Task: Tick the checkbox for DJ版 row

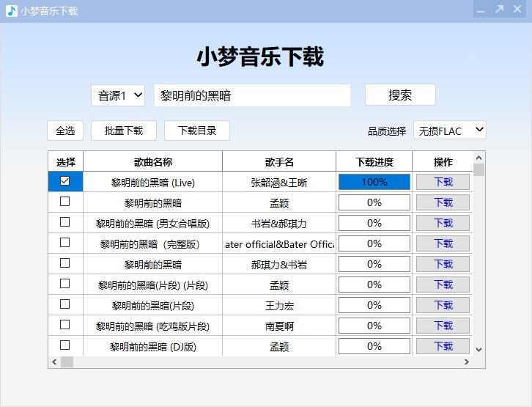Action: (x=64, y=345)
